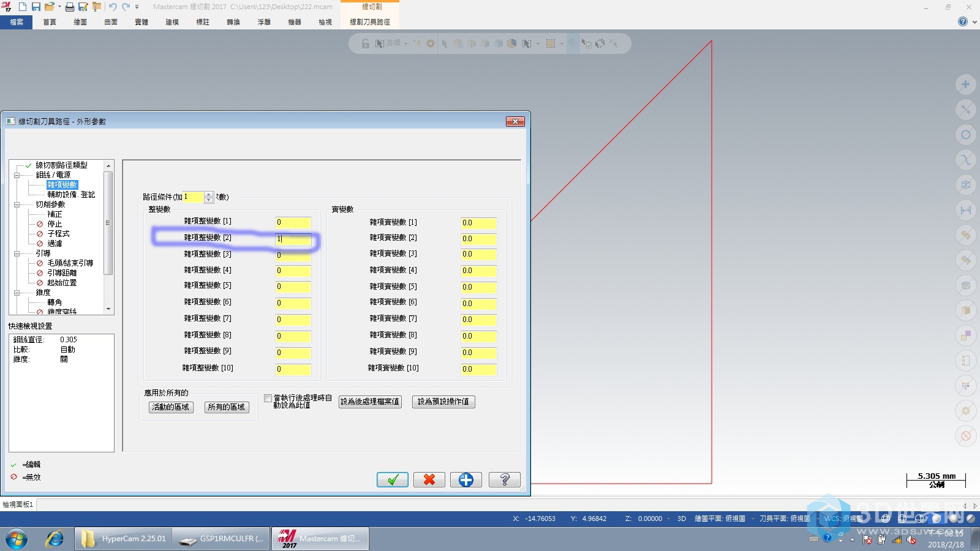Click the 雜項實變數 [10] input field
Screen dimensions: 980x551
tap(478, 369)
